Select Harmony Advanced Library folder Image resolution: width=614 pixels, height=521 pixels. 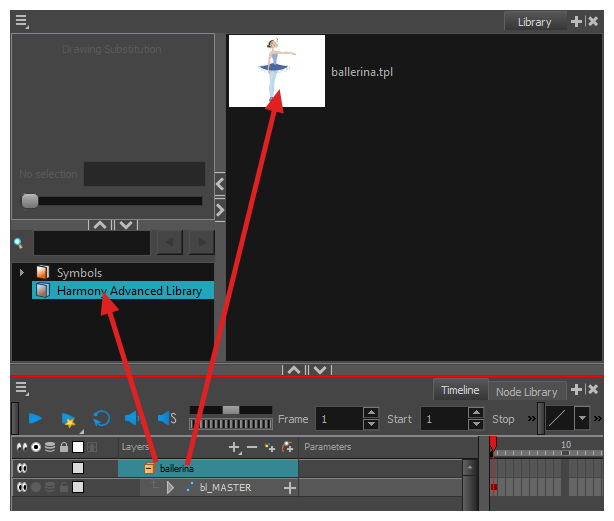[x=128, y=291]
